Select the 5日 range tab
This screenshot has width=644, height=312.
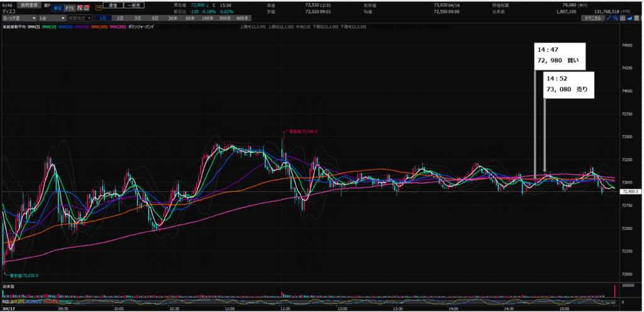pyautogui.click(x=156, y=19)
